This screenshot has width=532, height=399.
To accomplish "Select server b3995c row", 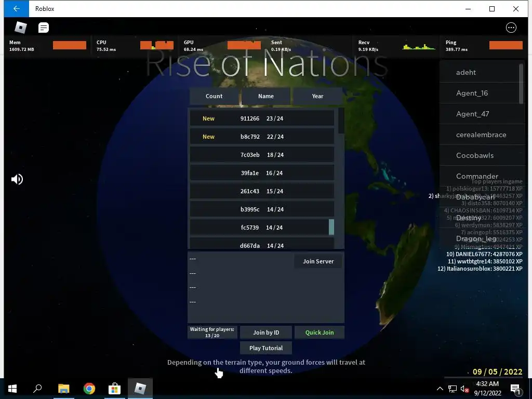I will point(262,209).
